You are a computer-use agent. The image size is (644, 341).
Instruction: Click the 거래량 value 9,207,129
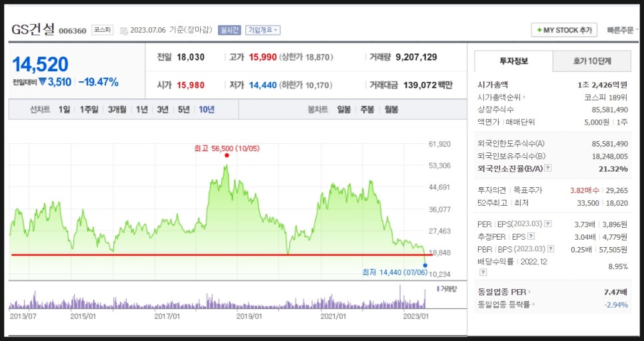416,57
